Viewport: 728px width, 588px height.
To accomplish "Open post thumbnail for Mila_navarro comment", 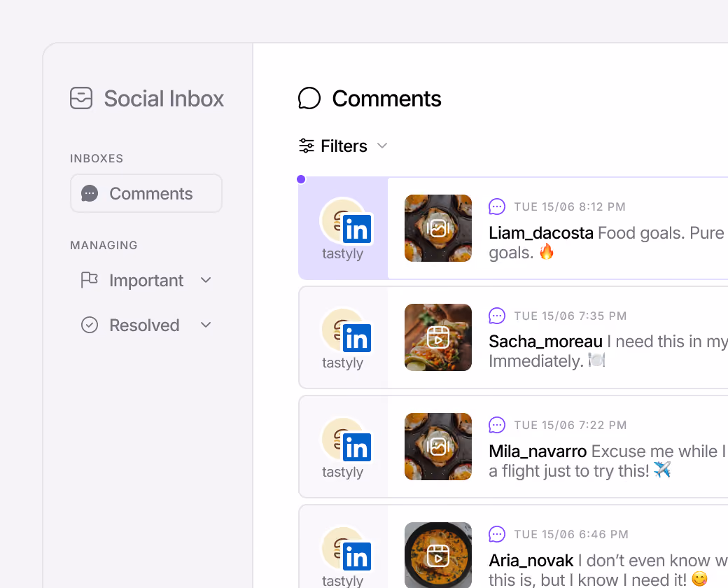I will click(437, 447).
